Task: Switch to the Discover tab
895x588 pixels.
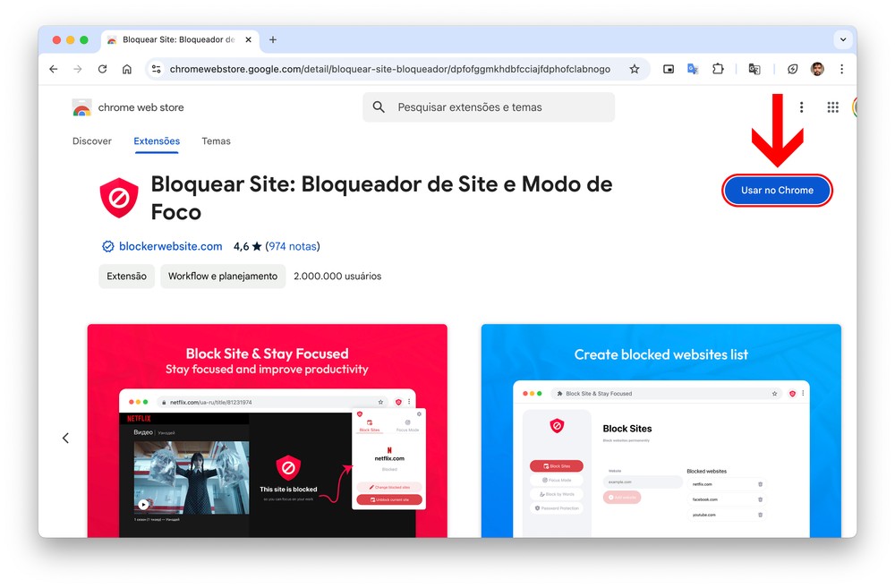Action: coord(92,141)
